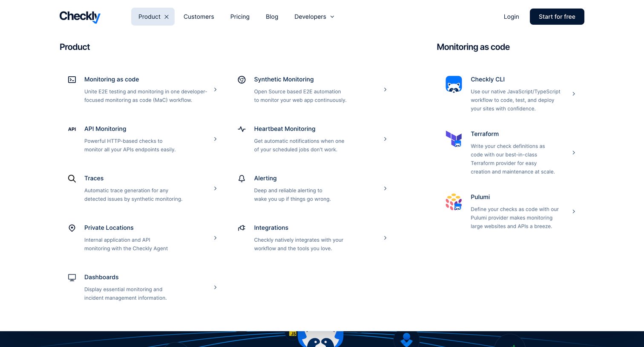Click 'Checkly natively integrates' description
The width and height of the screenshot is (644, 347).
coord(299,244)
